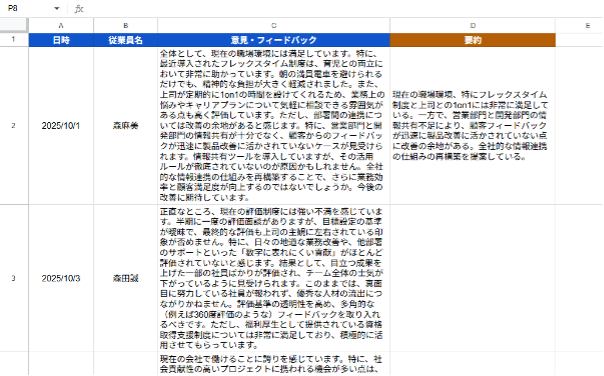Viewport: 604px width, 376px height.
Task: Click the orange 要約 header cell
Action: coord(473,40)
